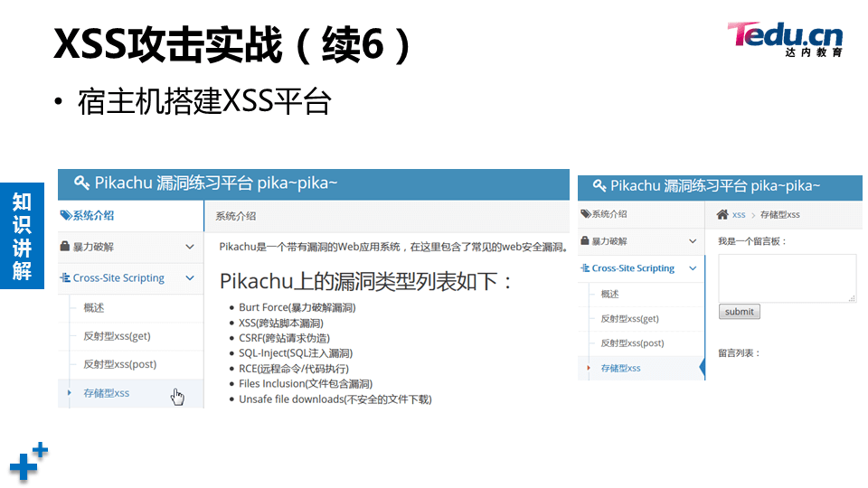Expand 暴力破解 chevron in right panel

[x=693, y=240]
